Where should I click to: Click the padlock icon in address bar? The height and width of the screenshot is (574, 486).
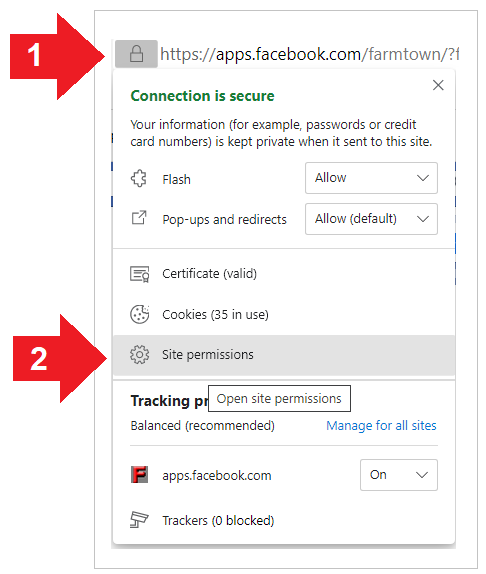(x=137, y=54)
